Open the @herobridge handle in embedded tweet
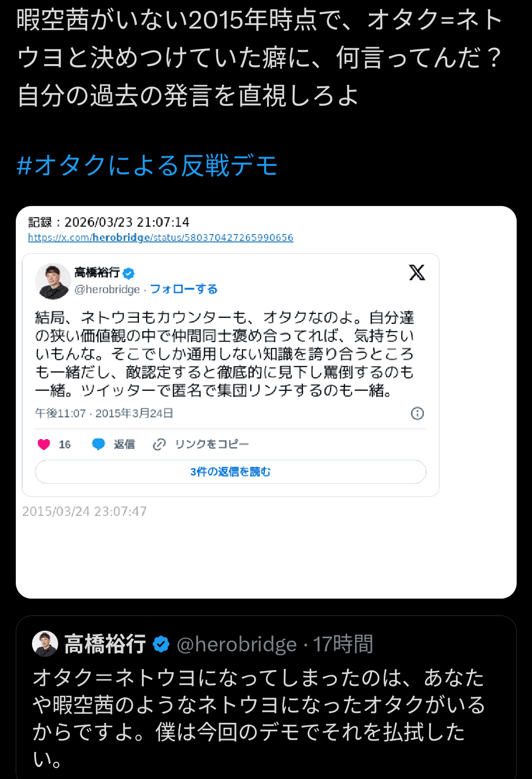The height and width of the screenshot is (779, 532). (107, 290)
